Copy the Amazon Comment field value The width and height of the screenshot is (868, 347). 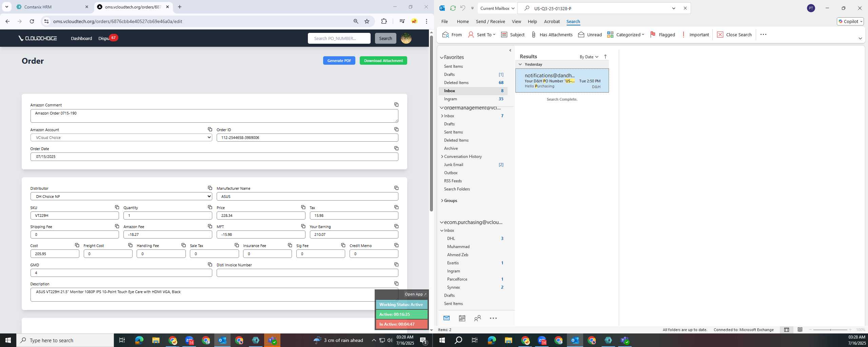[396, 105]
